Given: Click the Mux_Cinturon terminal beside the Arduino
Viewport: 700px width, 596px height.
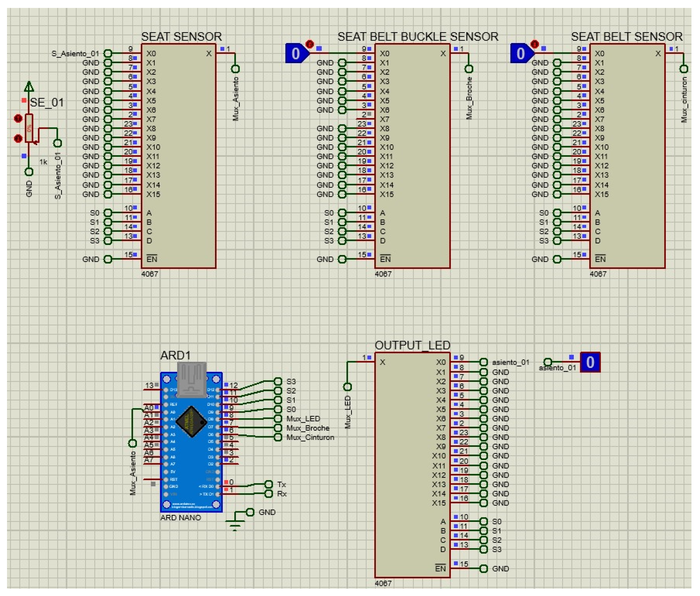Looking at the screenshot, I should click(x=277, y=437).
